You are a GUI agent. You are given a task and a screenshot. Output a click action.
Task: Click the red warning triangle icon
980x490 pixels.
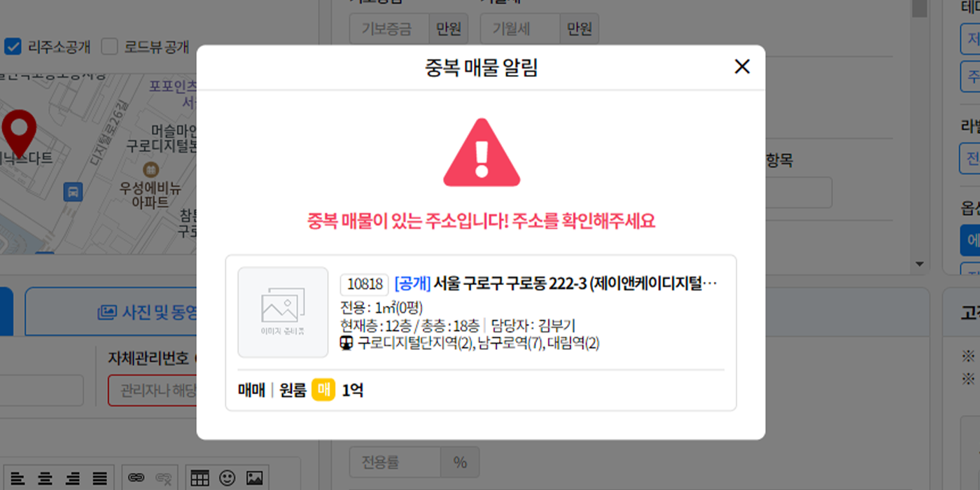coord(482,153)
